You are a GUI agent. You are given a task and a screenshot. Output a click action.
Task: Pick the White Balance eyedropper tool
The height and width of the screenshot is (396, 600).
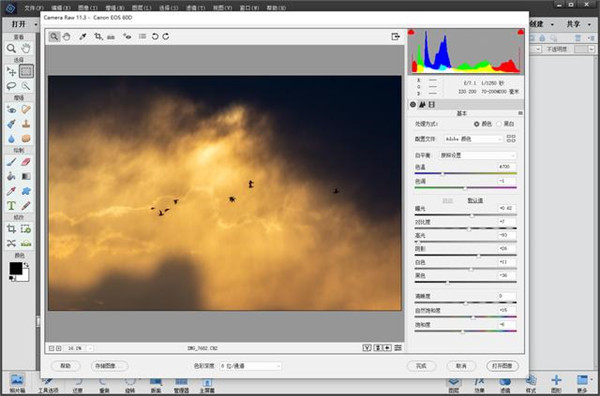point(83,36)
